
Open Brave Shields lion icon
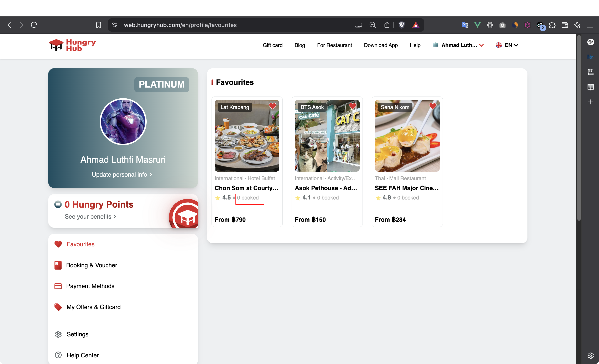[x=402, y=25]
